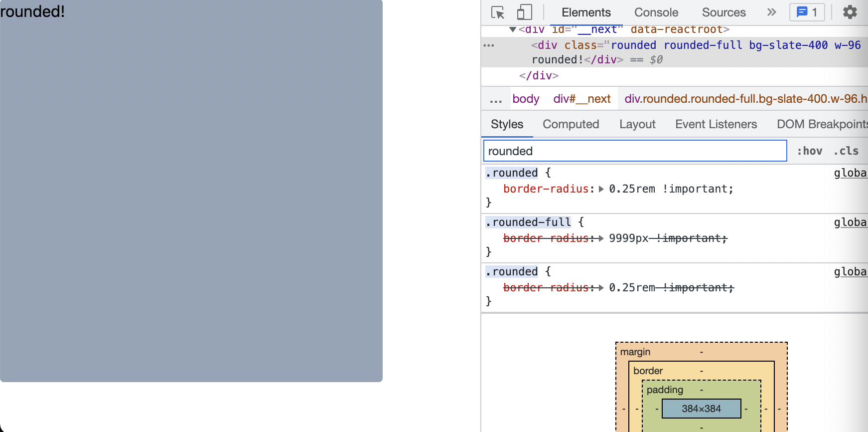Screen dimensions: 868x432
Task: Click the 'rounded!' text in the page
Action: coord(32,11)
